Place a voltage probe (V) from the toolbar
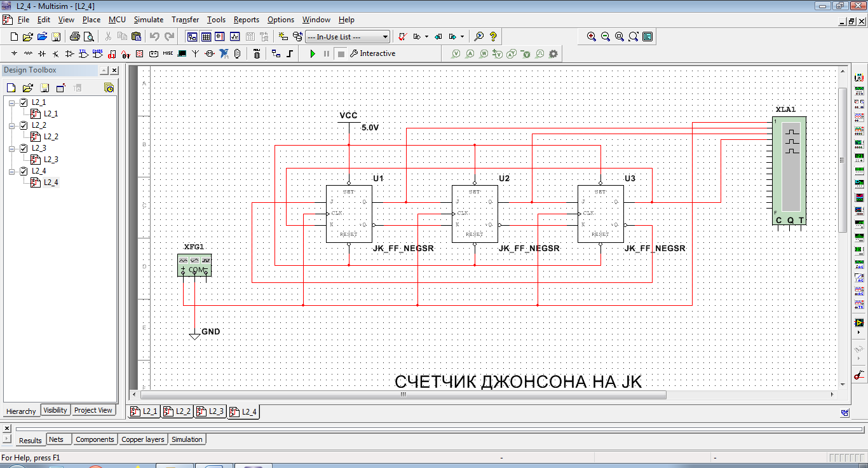This screenshot has width=868, height=468. [456, 54]
